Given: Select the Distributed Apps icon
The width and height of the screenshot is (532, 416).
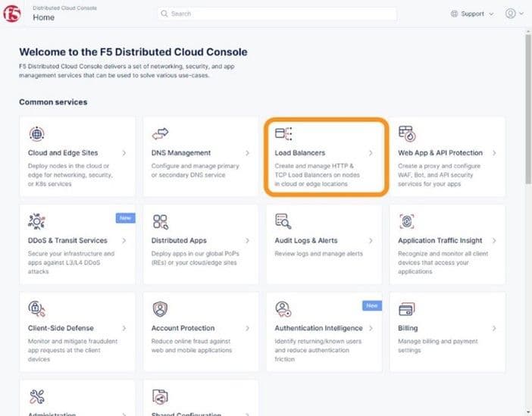Looking at the screenshot, I should [161, 221].
